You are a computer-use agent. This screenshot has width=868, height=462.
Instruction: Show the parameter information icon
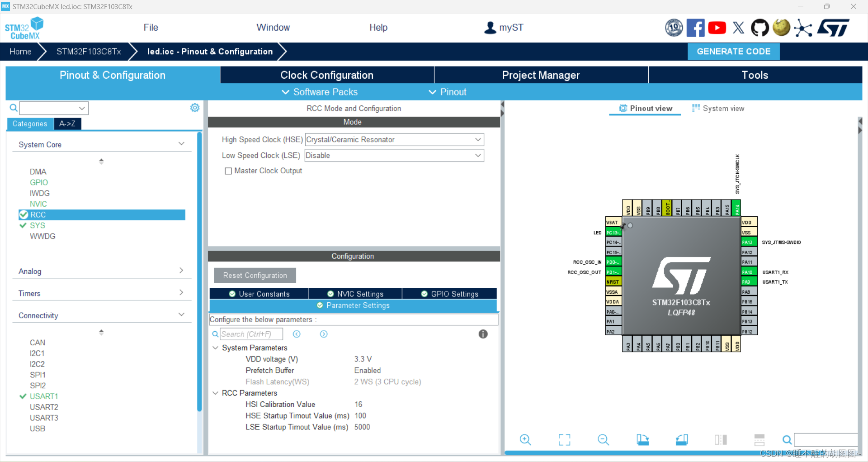(483, 334)
